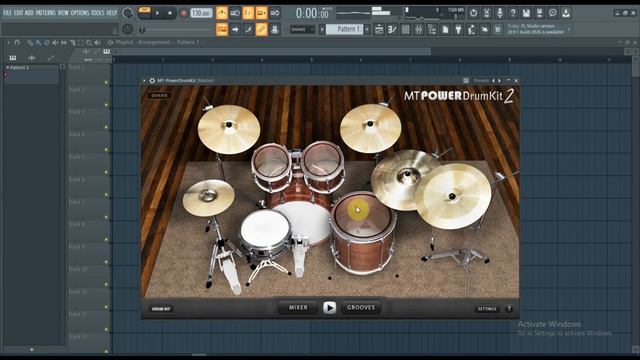This screenshot has height=360, width=640.
Task: Open the playlist view icon
Action: coord(379,29)
